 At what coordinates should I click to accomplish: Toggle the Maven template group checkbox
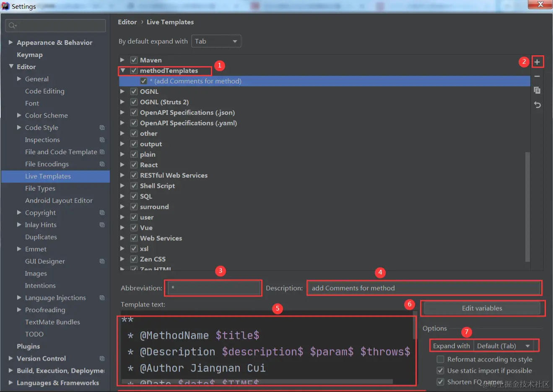pos(134,60)
